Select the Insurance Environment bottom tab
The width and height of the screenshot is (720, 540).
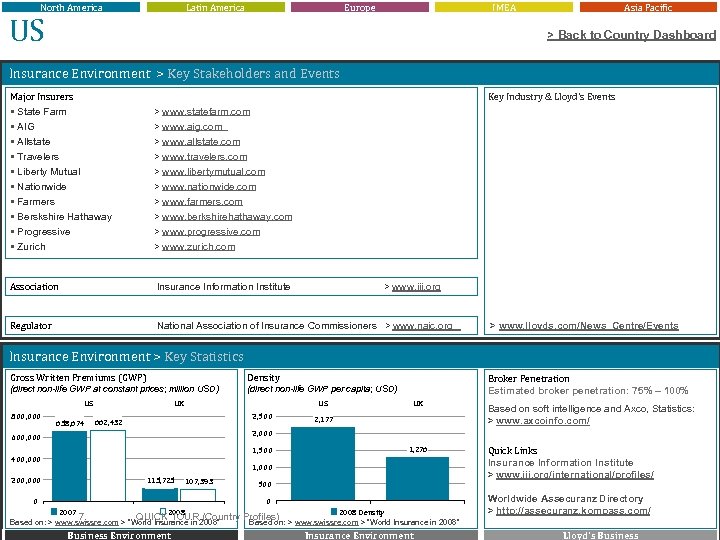[360, 535]
